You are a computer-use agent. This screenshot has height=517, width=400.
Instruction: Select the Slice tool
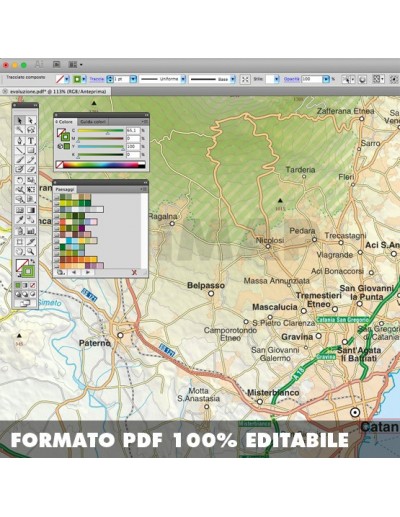click(31, 241)
